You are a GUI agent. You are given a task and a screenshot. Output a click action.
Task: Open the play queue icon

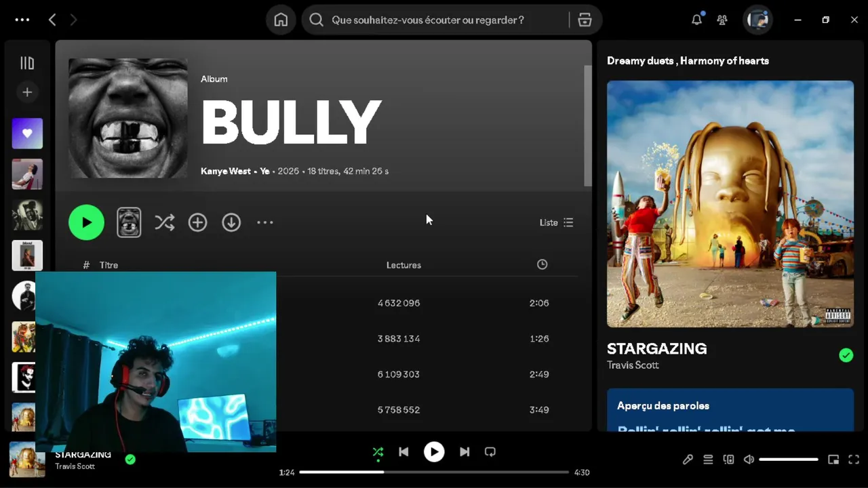[708, 460]
